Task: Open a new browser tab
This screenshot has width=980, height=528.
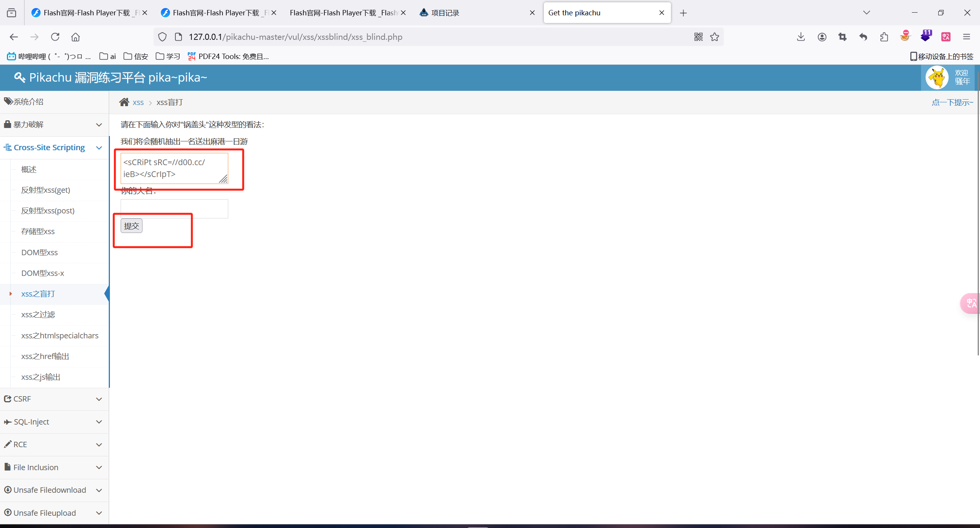Action: (683, 13)
